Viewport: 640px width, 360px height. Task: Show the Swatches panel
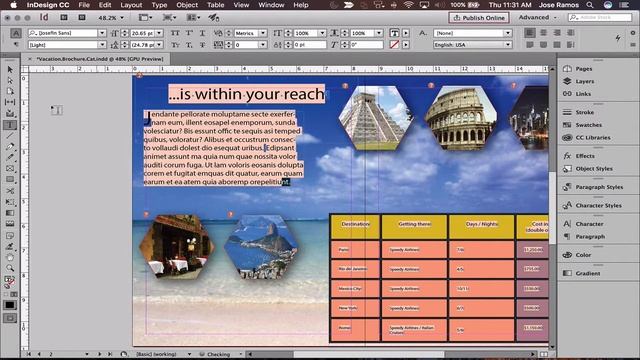point(588,125)
